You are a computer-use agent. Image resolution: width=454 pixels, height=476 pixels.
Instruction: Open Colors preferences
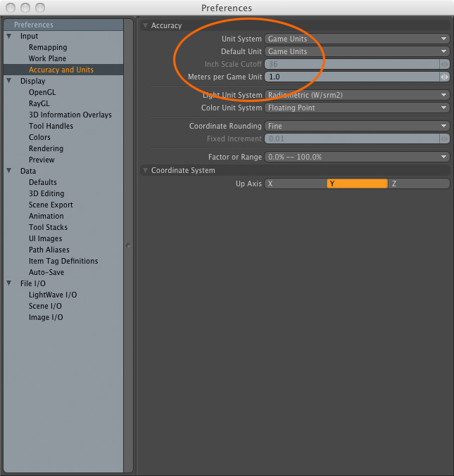(39, 137)
